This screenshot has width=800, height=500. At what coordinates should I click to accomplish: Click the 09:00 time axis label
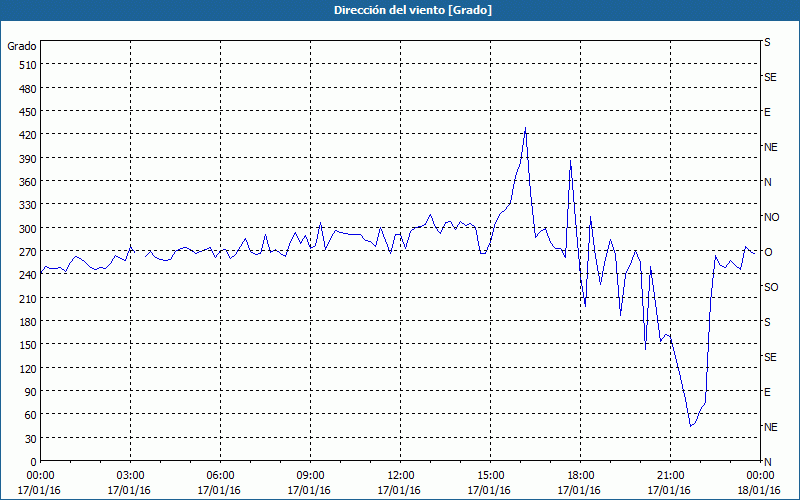point(310,476)
